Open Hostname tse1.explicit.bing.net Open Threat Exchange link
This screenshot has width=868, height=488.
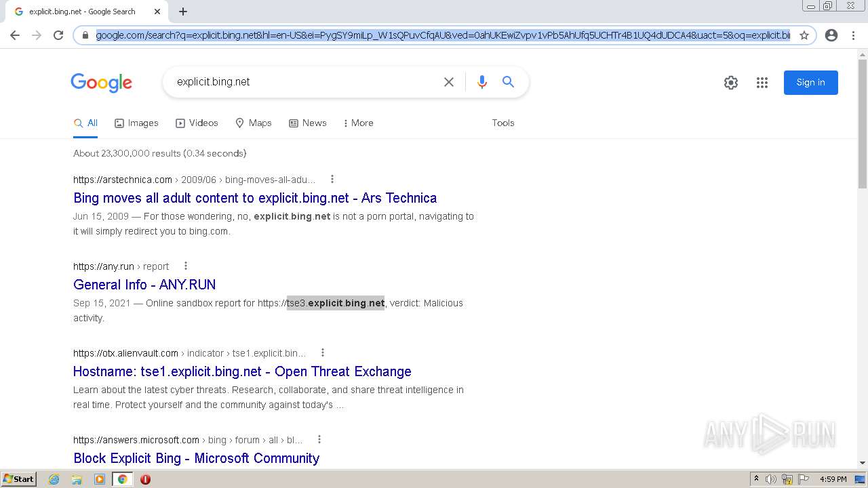242,371
